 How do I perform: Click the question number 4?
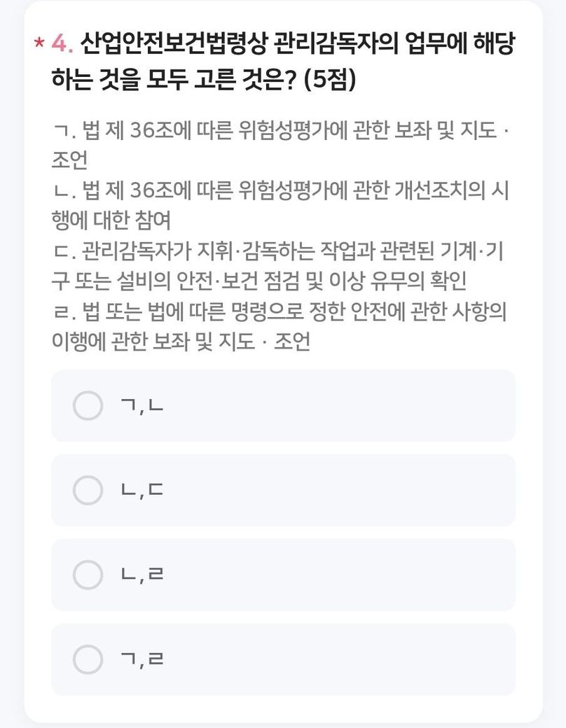click(x=62, y=44)
